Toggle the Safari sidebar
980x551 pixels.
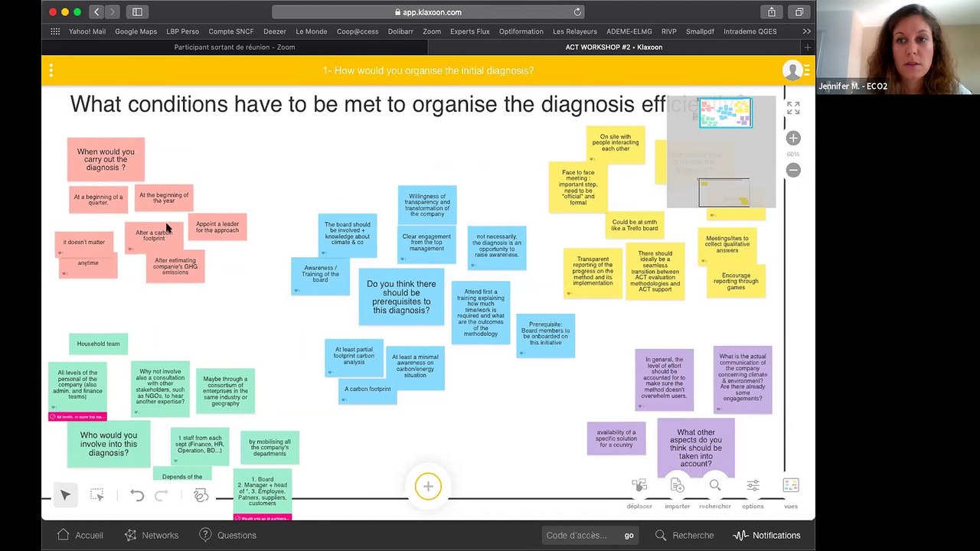tap(137, 12)
